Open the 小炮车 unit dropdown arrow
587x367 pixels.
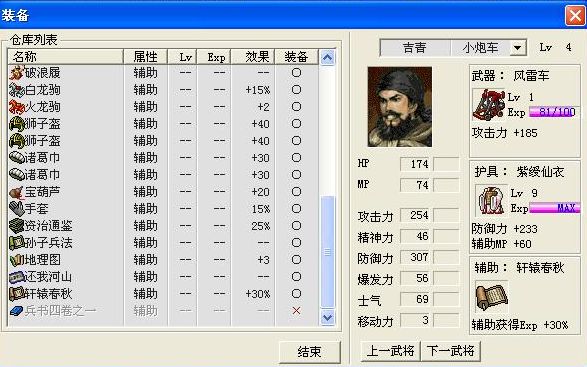tap(517, 48)
